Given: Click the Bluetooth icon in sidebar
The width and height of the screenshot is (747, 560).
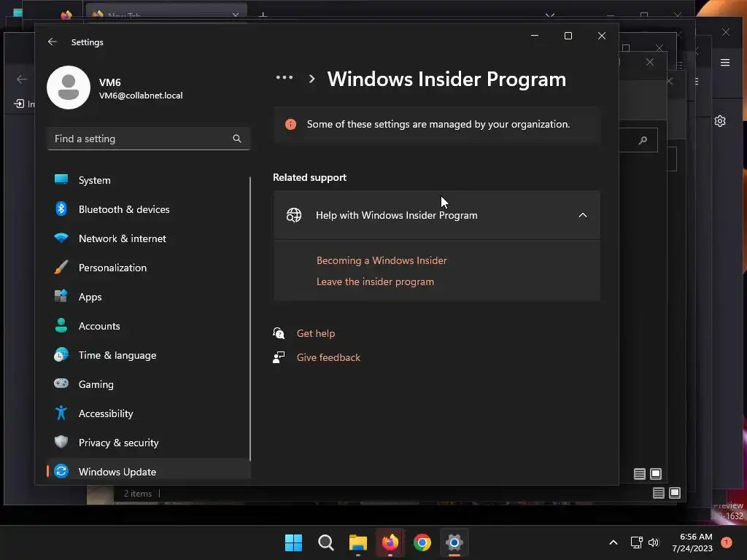Looking at the screenshot, I should tap(61, 209).
